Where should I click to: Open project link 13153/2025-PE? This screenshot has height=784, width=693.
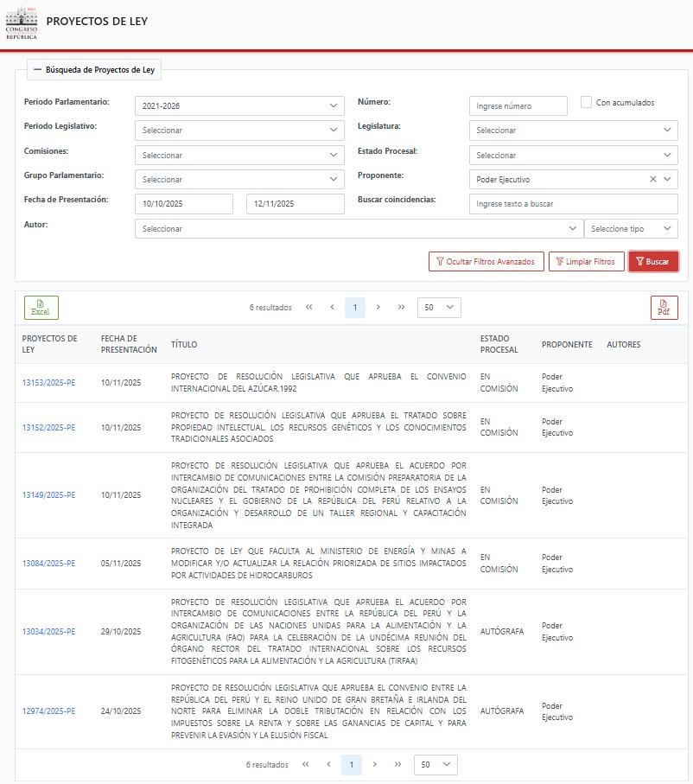[48, 383]
